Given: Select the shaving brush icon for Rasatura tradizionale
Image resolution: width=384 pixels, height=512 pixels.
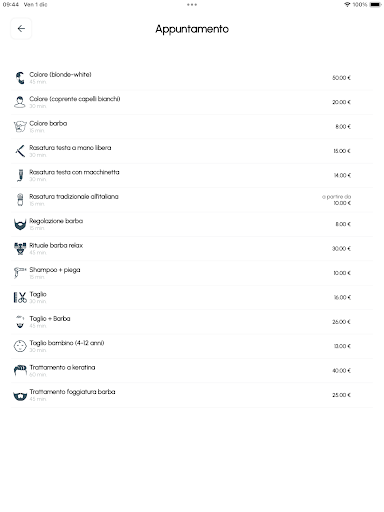Looking at the screenshot, I should pyautogui.click(x=20, y=200).
